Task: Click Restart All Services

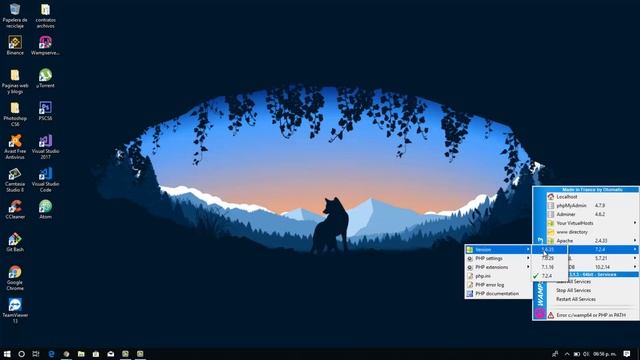Action: click(592, 299)
